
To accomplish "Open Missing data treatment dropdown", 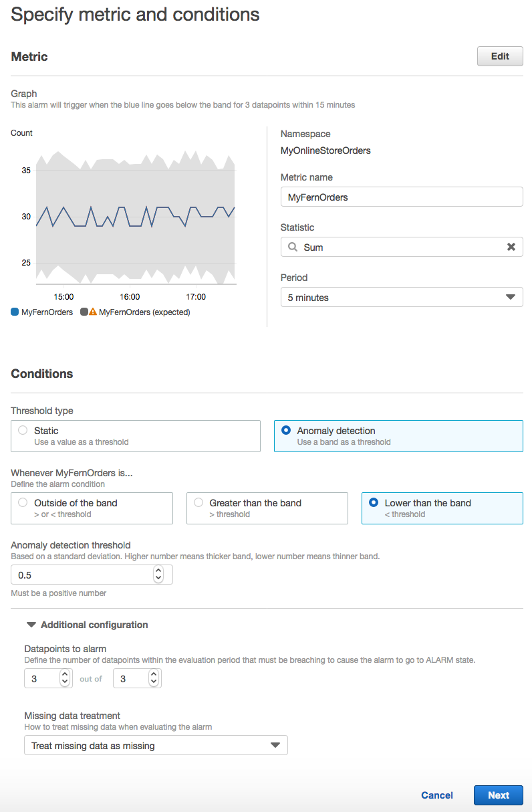I will pyautogui.click(x=156, y=745).
